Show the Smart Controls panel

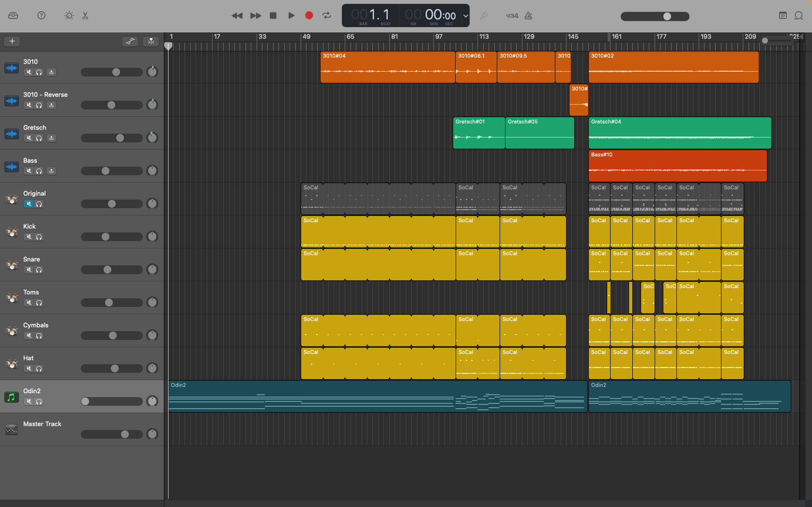tap(69, 15)
